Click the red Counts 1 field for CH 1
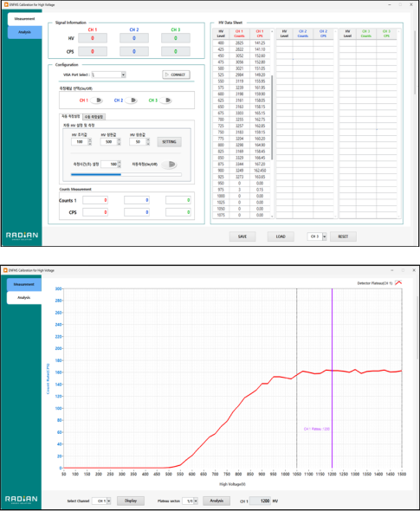The image size is (420, 511). [x=95, y=200]
